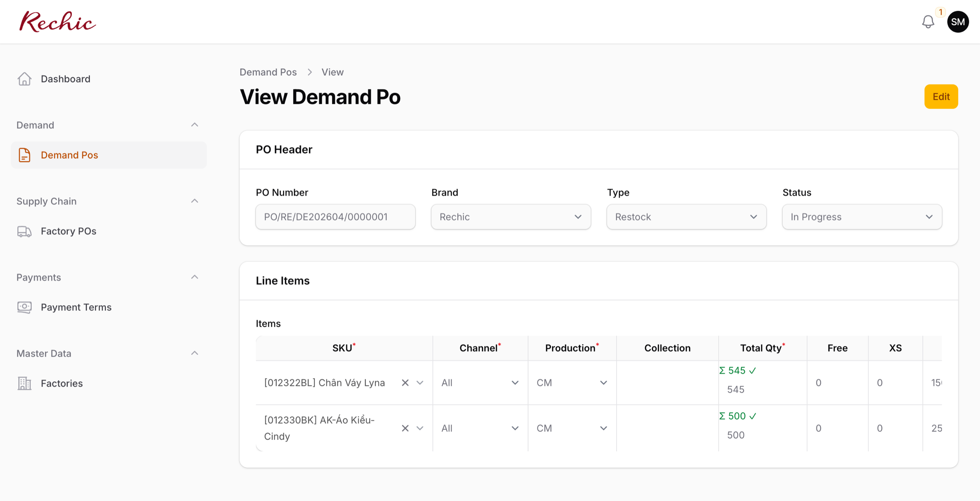980x501 pixels.
Task: Click the Free column header
Action: coord(837,348)
